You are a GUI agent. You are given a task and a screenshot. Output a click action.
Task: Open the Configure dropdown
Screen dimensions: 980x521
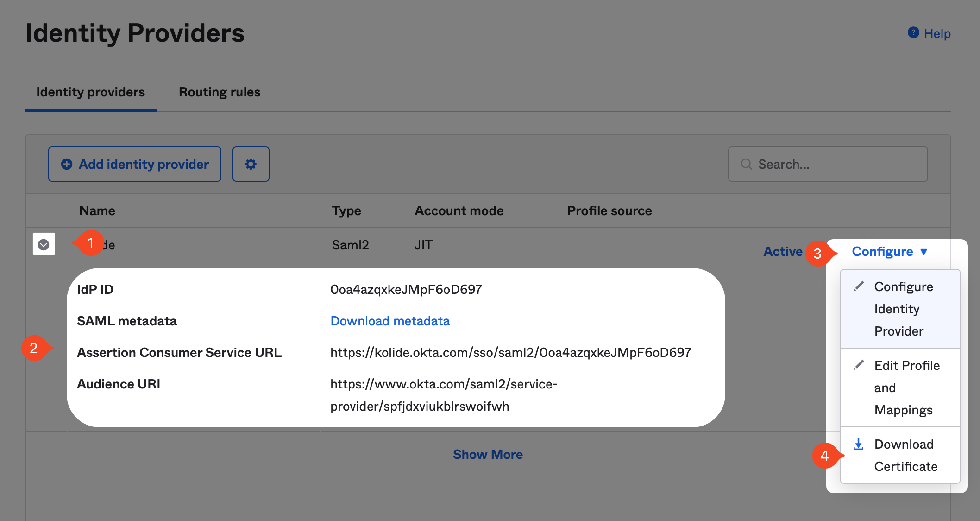click(890, 251)
